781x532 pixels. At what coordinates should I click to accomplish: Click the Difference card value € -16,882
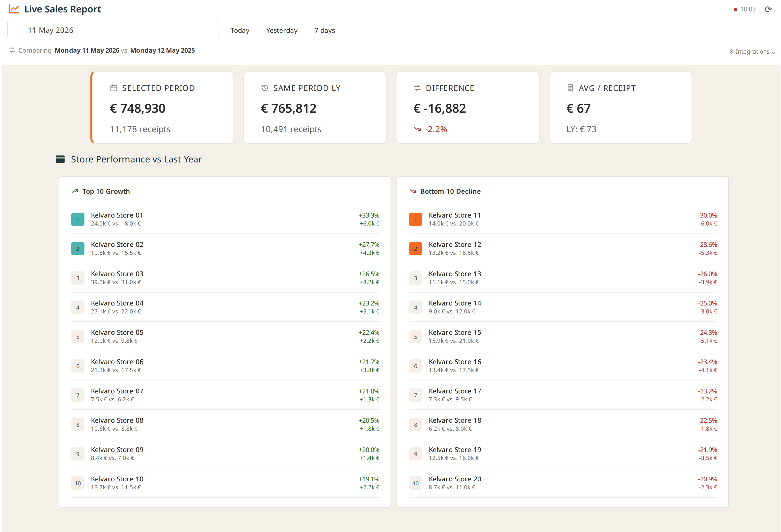point(440,109)
